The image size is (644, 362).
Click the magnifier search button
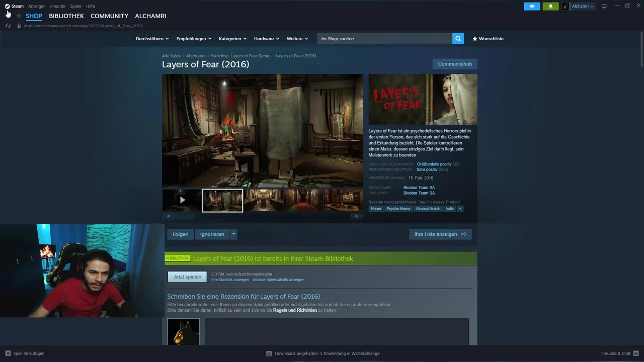(x=458, y=39)
